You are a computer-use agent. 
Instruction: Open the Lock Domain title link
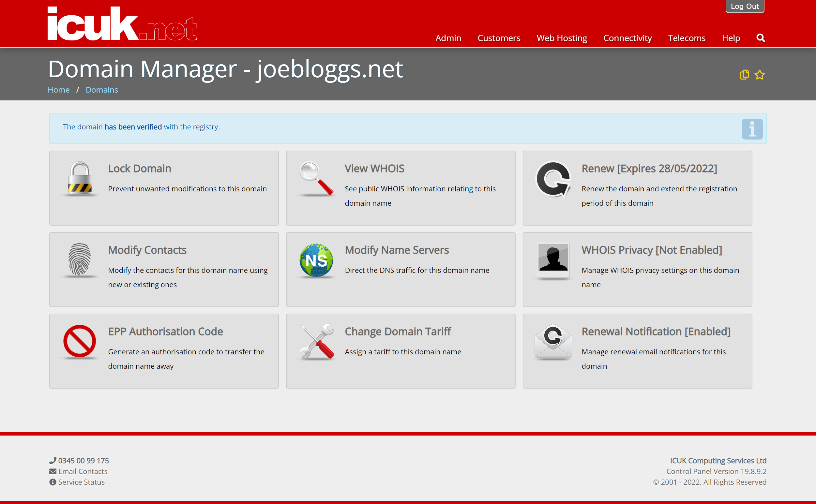coord(139,168)
